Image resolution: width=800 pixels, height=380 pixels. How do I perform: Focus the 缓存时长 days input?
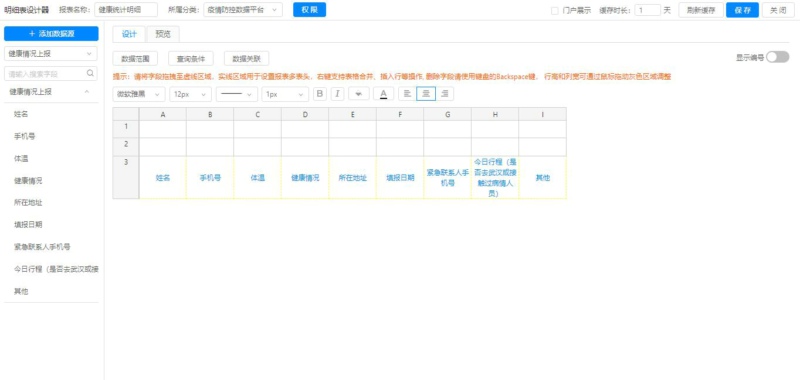pyautogui.click(x=647, y=10)
